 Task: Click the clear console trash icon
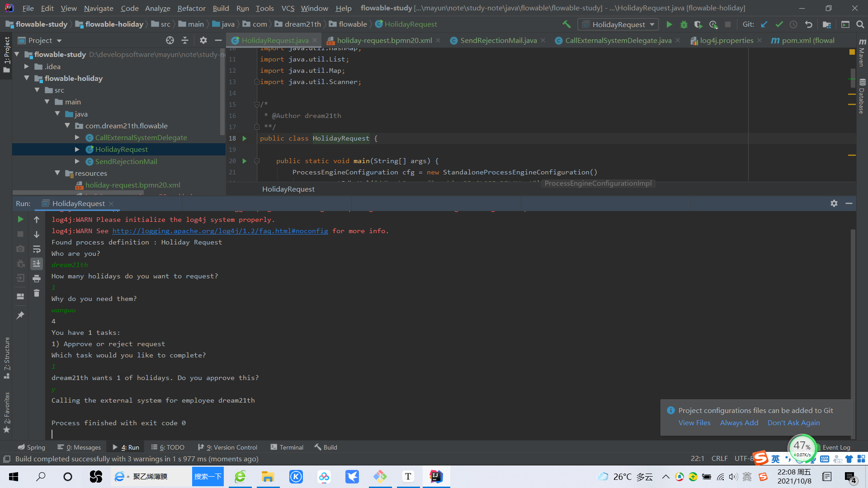(x=37, y=293)
